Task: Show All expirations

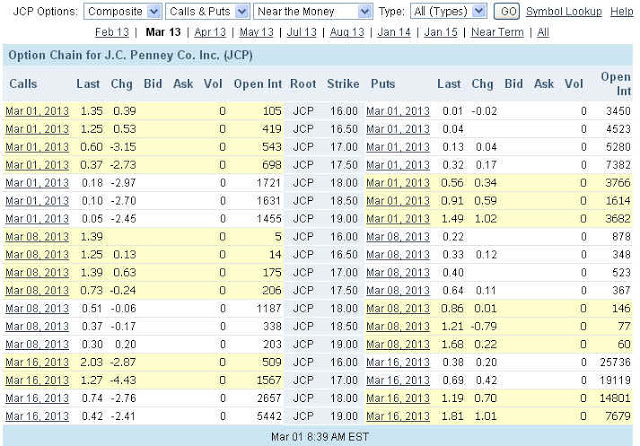Action: [542, 32]
